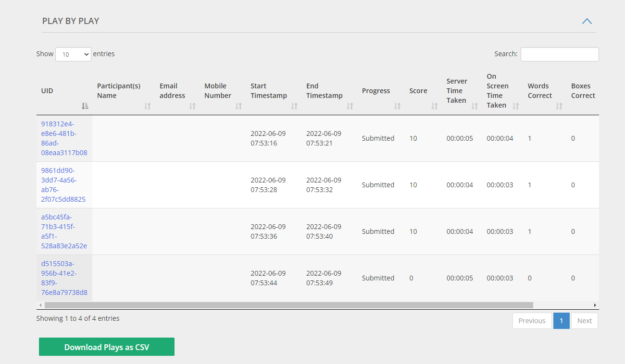Click the Progress column header text
The height and width of the screenshot is (364, 625).
tap(376, 91)
